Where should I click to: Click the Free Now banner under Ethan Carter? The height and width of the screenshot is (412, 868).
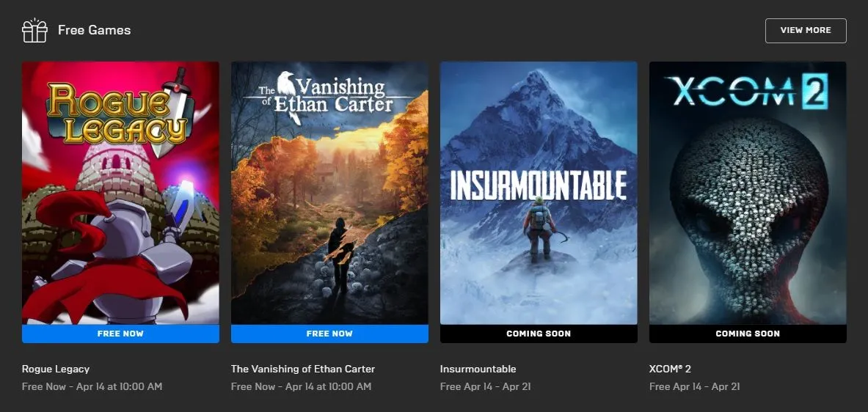[329, 334]
